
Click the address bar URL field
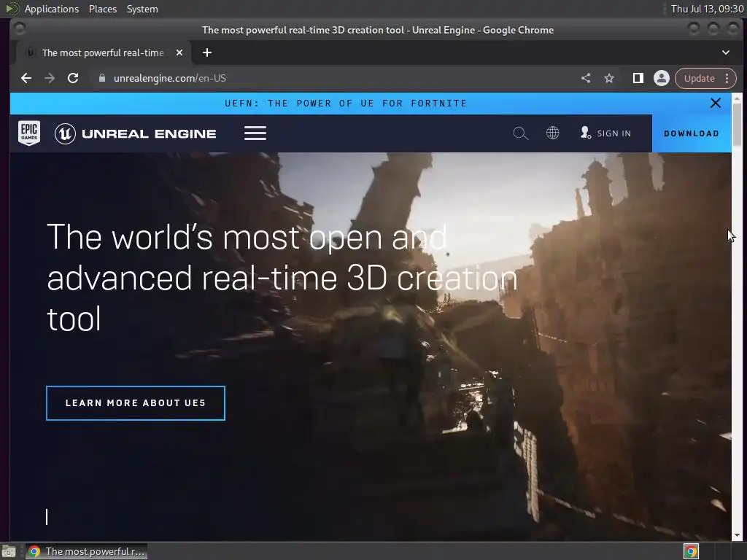point(333,78)
